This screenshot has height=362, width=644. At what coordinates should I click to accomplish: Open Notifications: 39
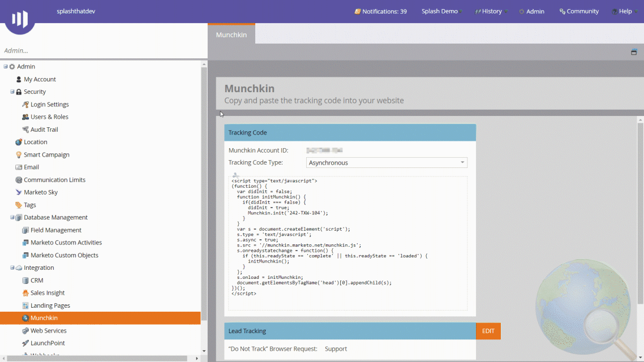(380, 11)
